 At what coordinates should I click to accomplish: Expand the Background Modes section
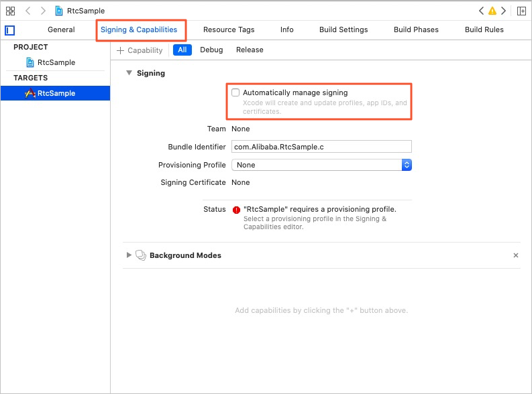pos(129,255)
